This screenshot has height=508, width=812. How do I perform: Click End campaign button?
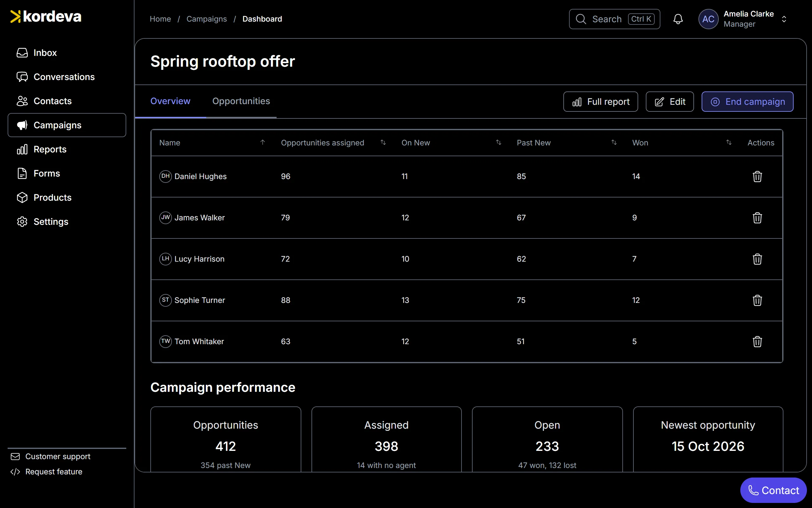click(747, 102)
